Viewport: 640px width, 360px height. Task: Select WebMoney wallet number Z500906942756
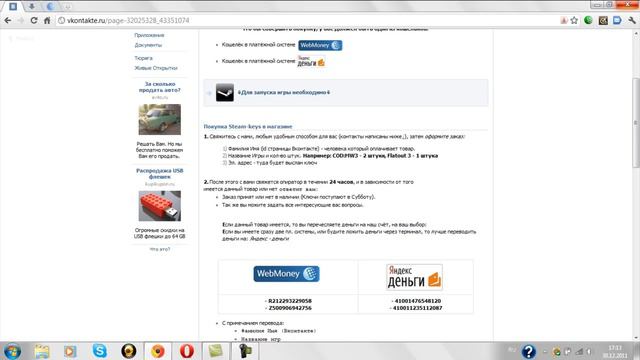(x=289, y=308)
